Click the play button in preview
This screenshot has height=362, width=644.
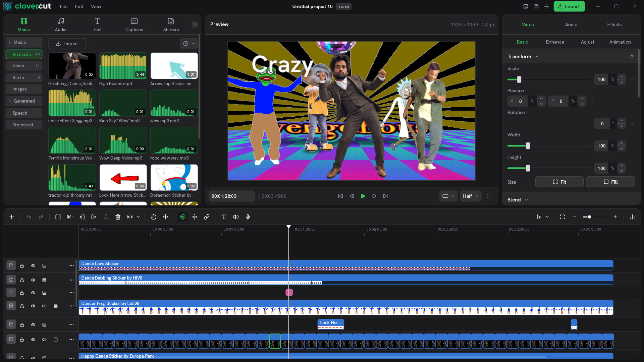coord(363,196)
